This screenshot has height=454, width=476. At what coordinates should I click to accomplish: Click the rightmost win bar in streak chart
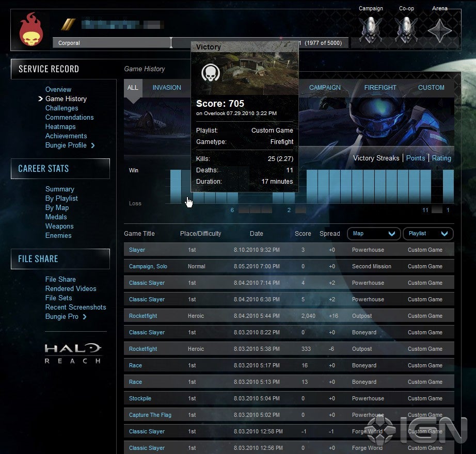448,186
